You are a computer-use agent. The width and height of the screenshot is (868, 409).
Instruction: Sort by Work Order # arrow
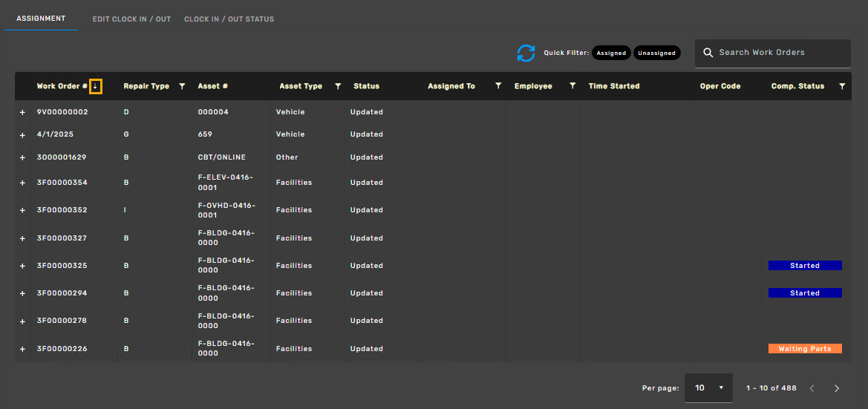tap(95, 87)
